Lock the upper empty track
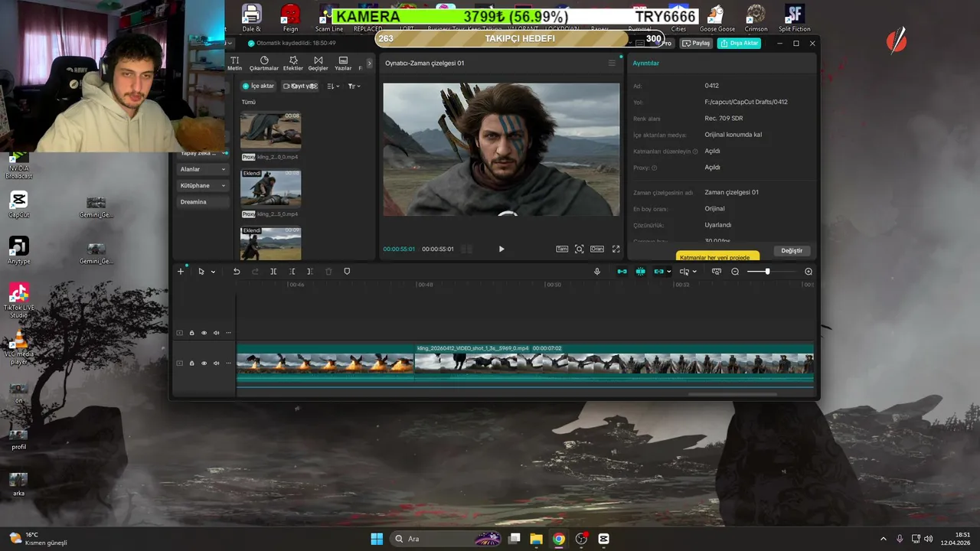Viewport: 980px width, 551px height. [x=191, y=333]
